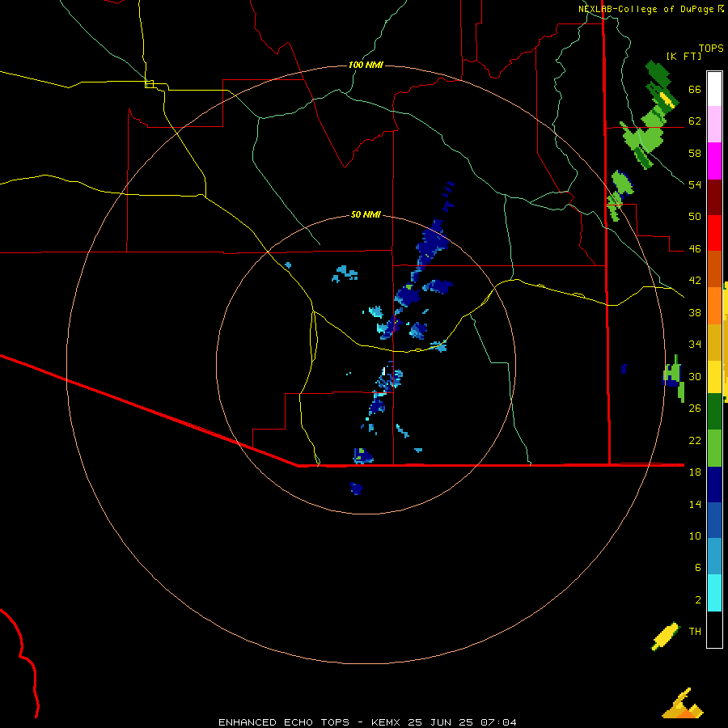Click the '38' legend value

coord(695,312)
